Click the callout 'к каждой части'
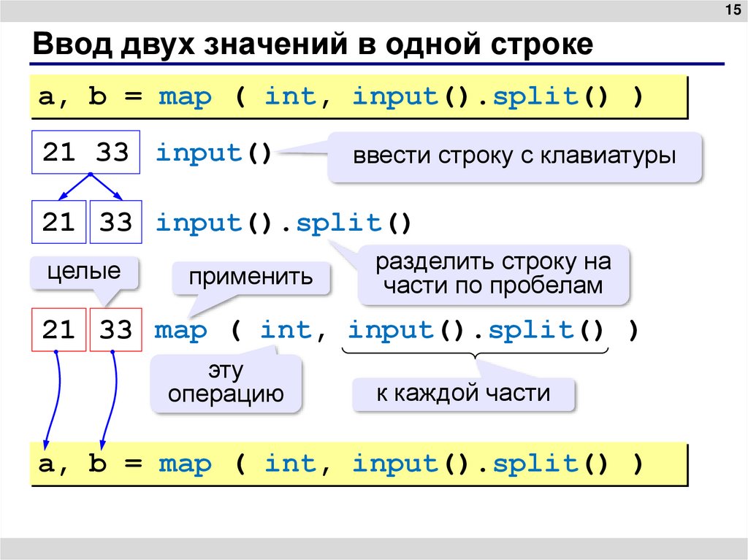748x560 pixels. coord(463,394)
